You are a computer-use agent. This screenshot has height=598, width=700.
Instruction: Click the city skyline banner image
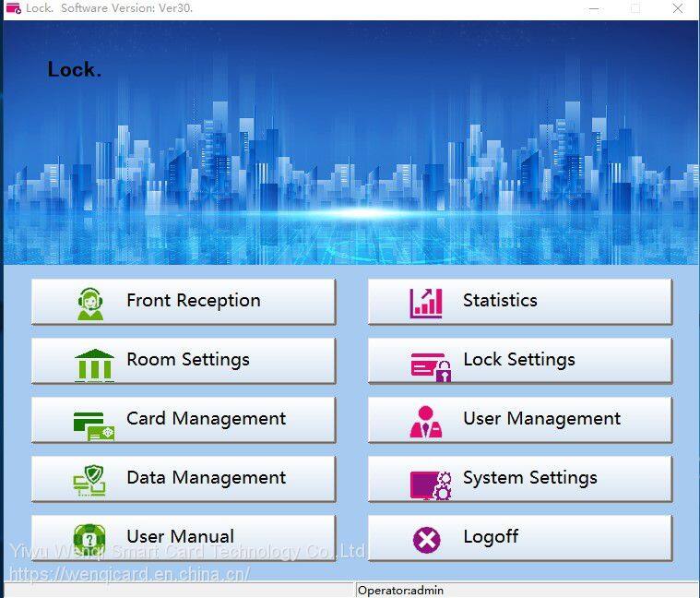click(350, 157)
